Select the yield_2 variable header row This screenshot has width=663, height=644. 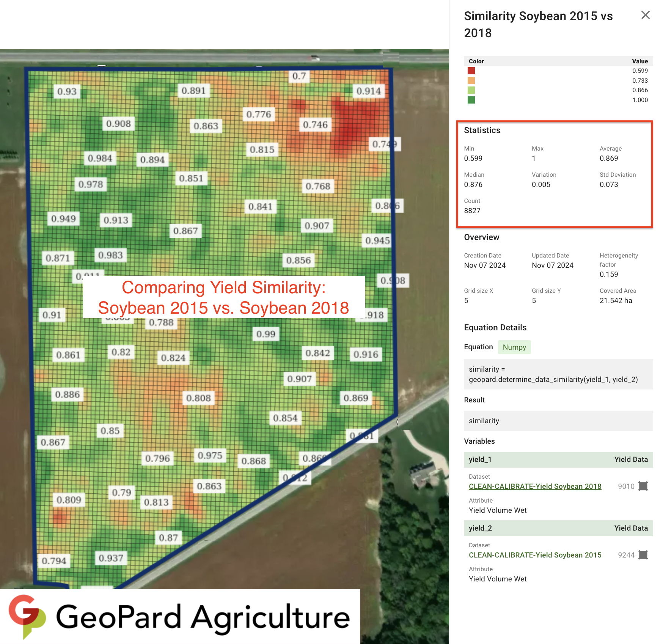558,528
